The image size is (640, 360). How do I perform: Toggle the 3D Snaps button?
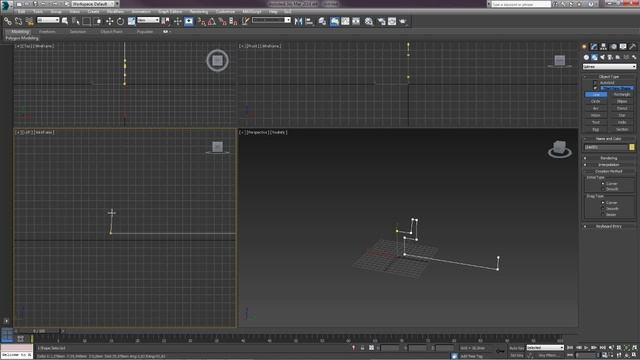(x=202, y=21)
